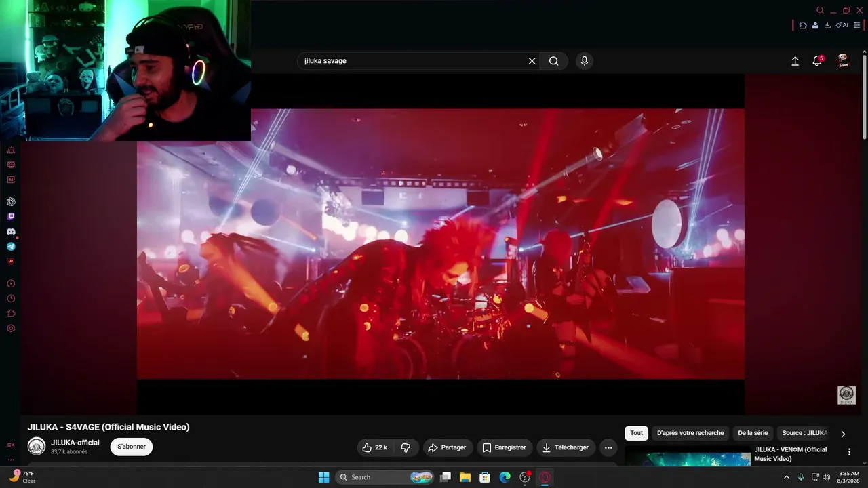Submit the YouTube search with the magnifier

554,61
